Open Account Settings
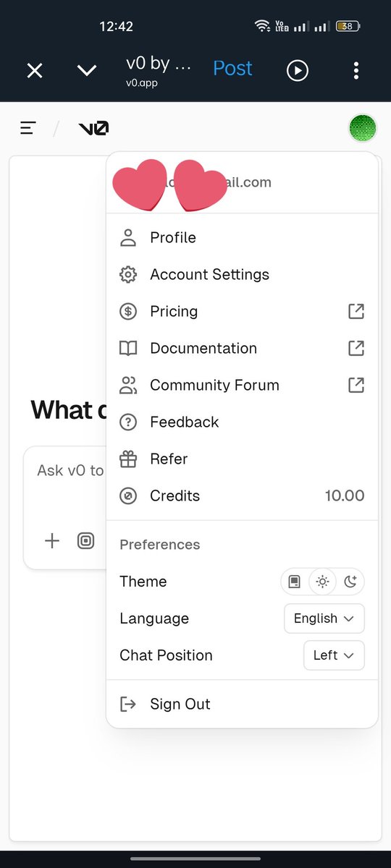 point(242,274)
